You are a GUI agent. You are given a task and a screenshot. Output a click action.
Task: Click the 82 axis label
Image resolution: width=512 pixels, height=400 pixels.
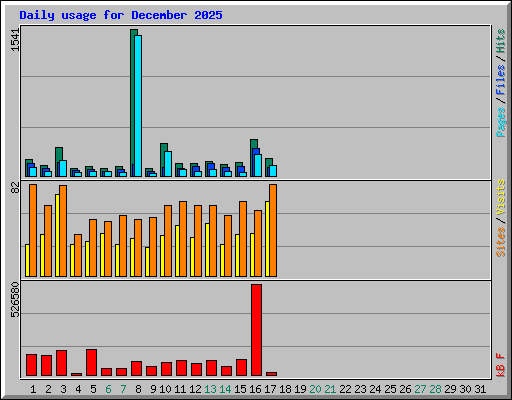coord(15,188)
